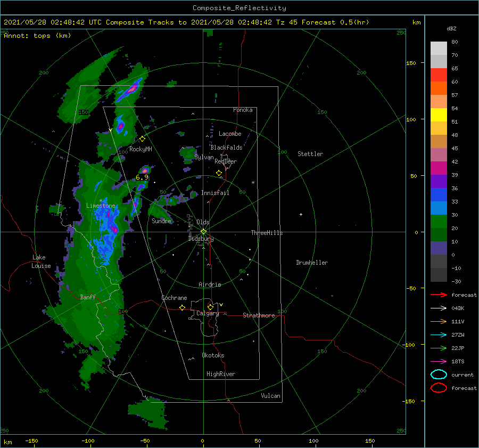Click the yellow diamond marker in Calgary
This screenshot has height=448, width=479.
pyautogui.click(x=210, y=307)
